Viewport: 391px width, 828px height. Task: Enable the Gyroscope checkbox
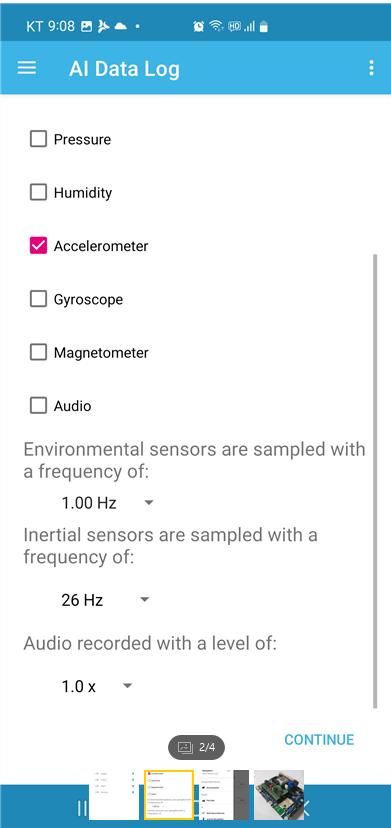38,299
